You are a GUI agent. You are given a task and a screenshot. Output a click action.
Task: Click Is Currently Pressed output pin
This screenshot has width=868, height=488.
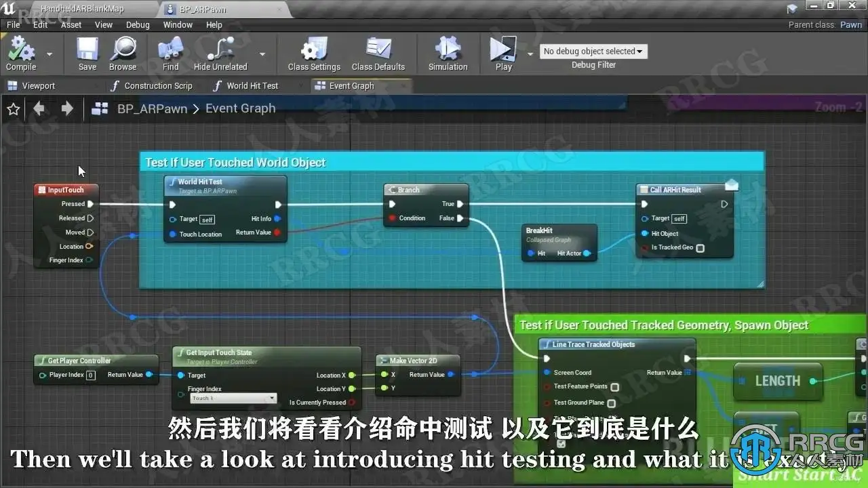click(353, 403)
